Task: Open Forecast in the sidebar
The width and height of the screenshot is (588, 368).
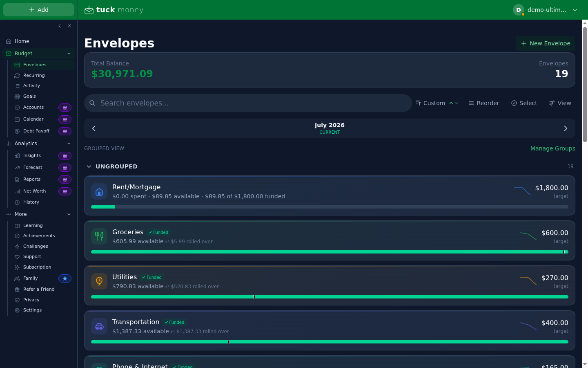Action: click(33, 168)
